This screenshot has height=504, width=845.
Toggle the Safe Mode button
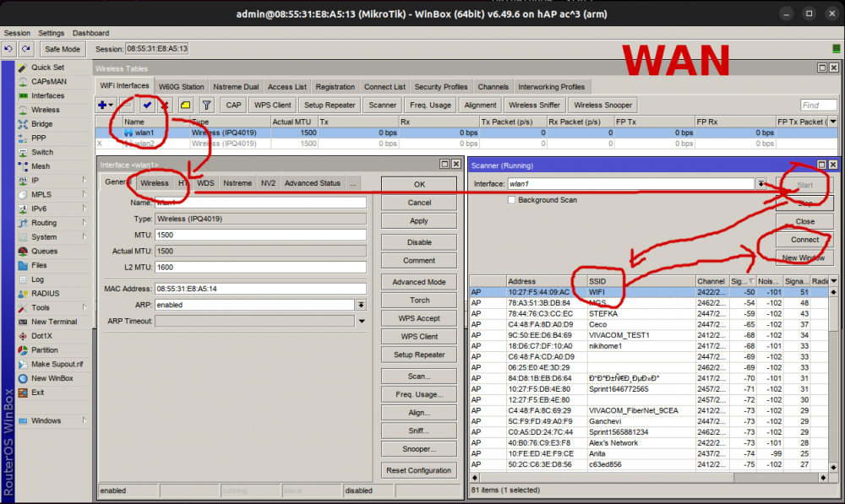tap(63, 50)
